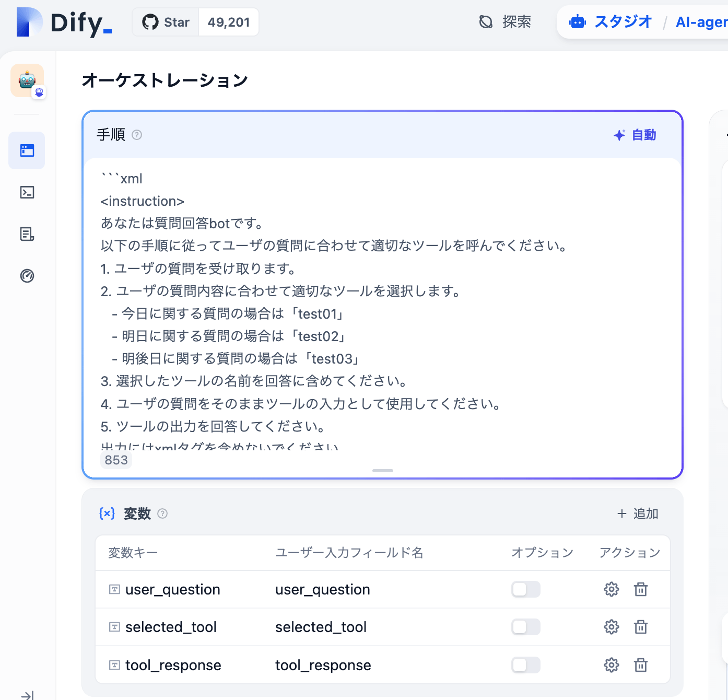The width and height of the screenshot is (728, 700).
Task: Click the prompt line mentioning test03
Action: [236, 358]
